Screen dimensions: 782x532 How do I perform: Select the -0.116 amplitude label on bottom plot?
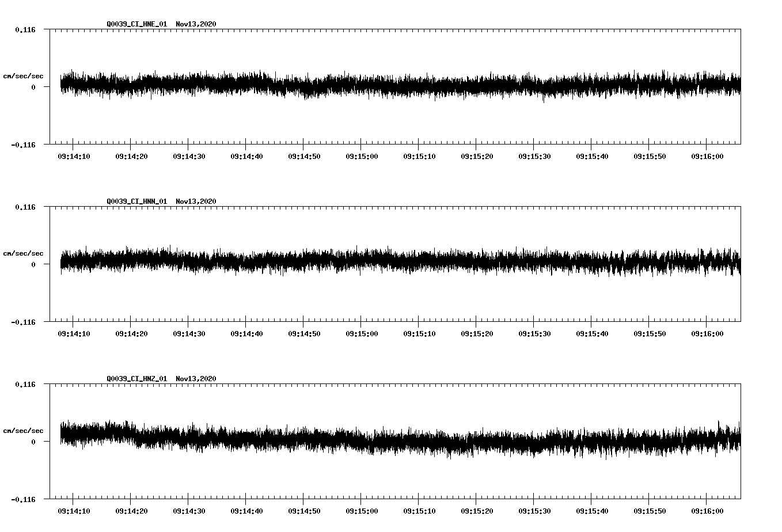[24, 500]
